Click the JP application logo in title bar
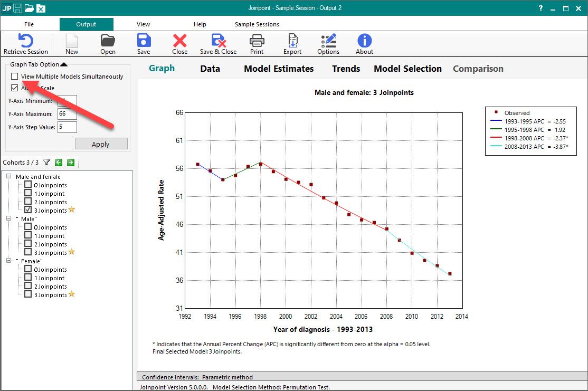The width and height of the screenshot is (588, 391). tap(7, 8)
